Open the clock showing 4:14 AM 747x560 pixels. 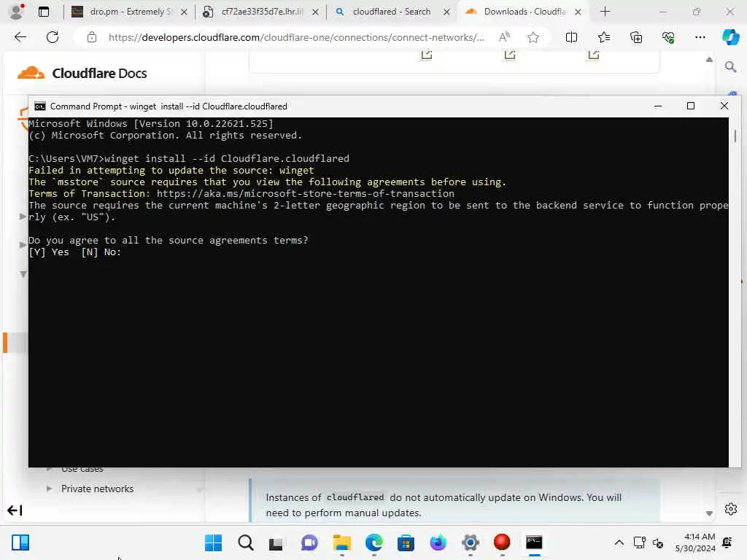695,542
